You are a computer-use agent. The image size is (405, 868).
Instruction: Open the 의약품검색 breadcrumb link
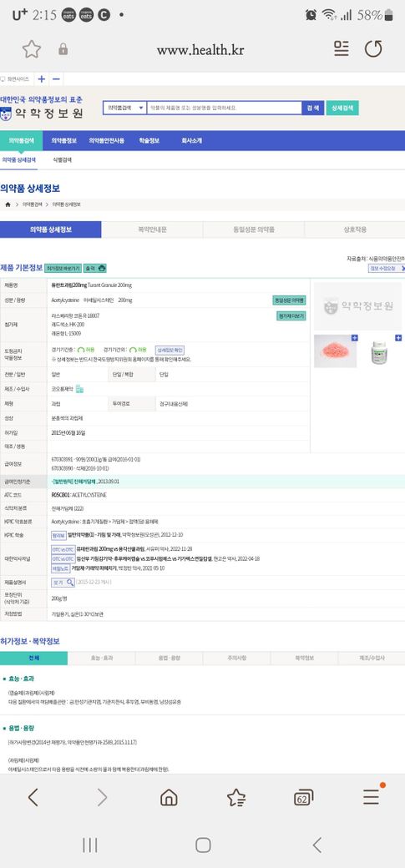(x=32, y=204)
